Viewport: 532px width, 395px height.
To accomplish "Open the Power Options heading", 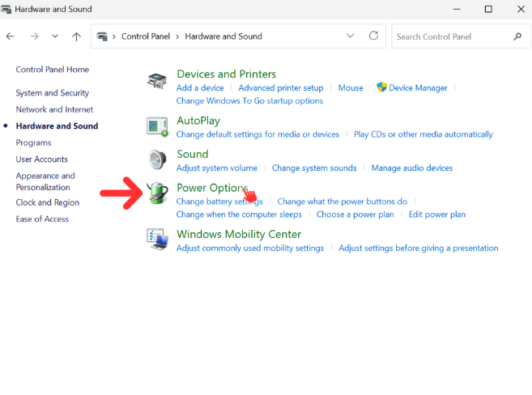I will point(212,188).
